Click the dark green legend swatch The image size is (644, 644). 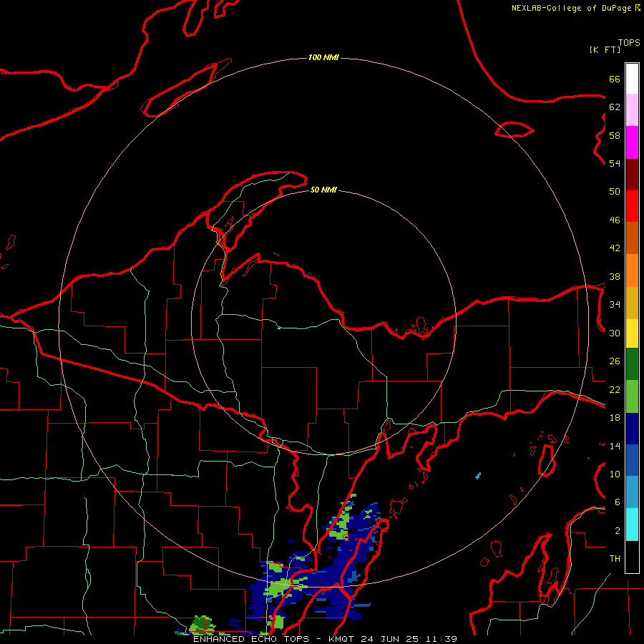(632, 364)
